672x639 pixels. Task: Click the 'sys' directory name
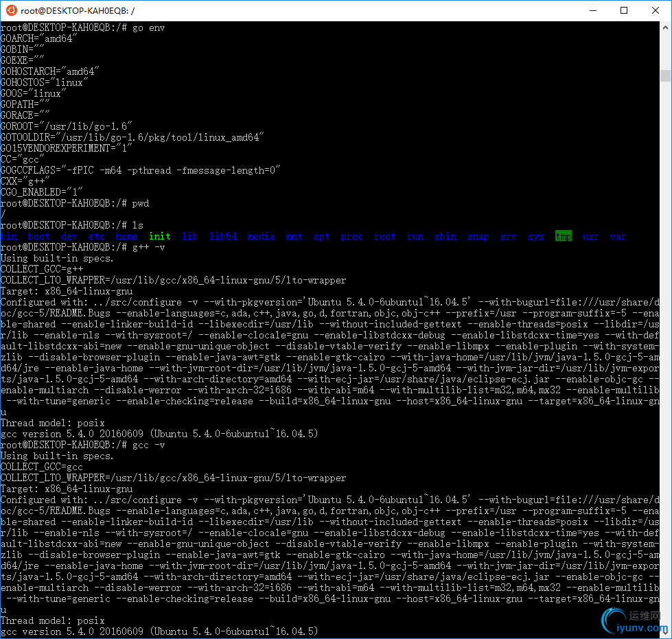(x=535, y=236)
